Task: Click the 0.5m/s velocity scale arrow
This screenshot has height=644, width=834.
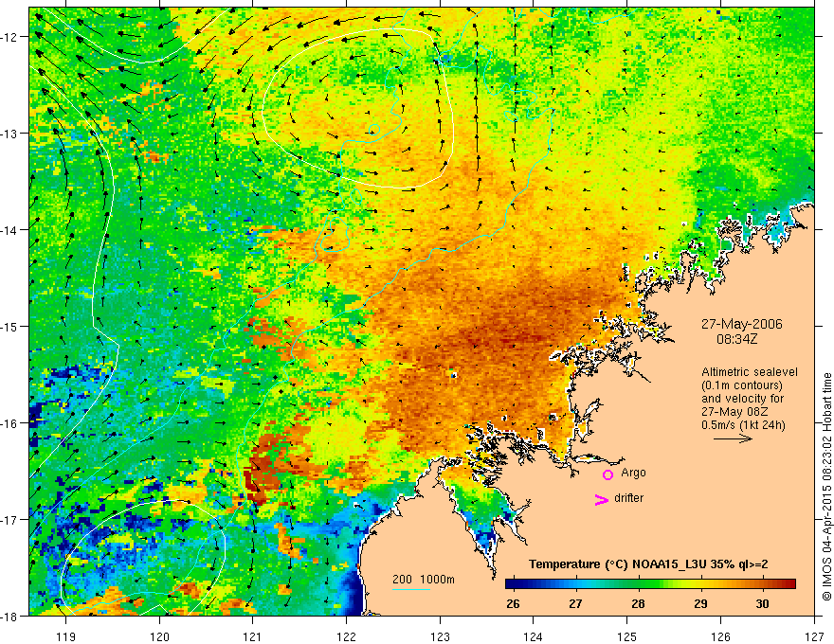Action: 733,438
